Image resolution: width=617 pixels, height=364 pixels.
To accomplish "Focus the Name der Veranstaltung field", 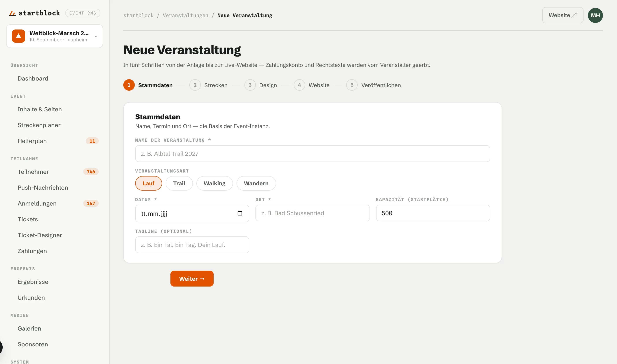I will (x=312, y=154).
